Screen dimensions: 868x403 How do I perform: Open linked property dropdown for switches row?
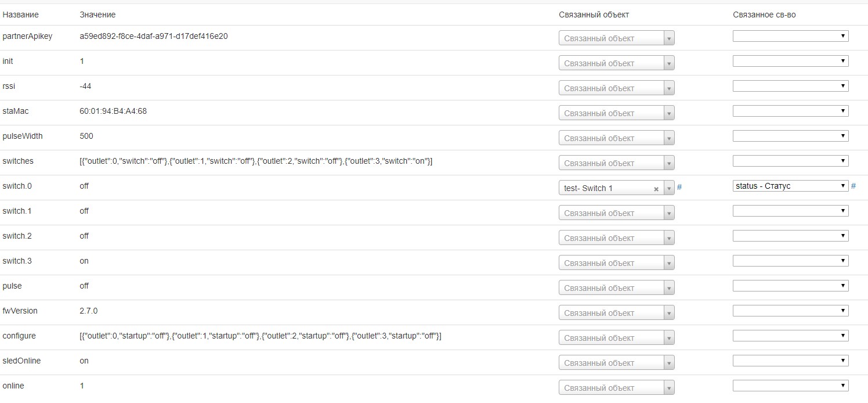[x=790, y=161]
